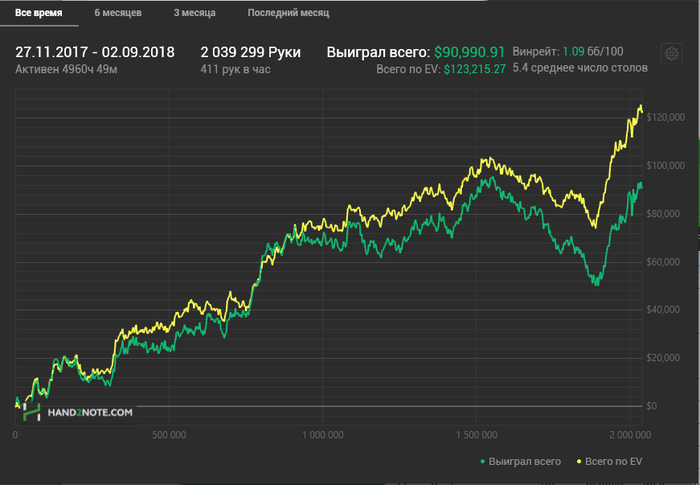Image resolution: width=700 pixels, height=485 pixels.
Task: Click the EV total value $123,215.27
Action: click(475, 69)
